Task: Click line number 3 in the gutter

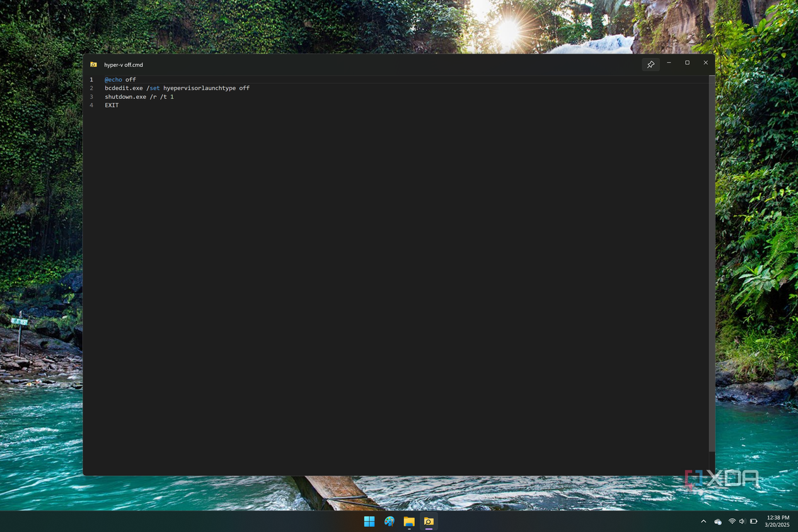Action: (91, 97)
